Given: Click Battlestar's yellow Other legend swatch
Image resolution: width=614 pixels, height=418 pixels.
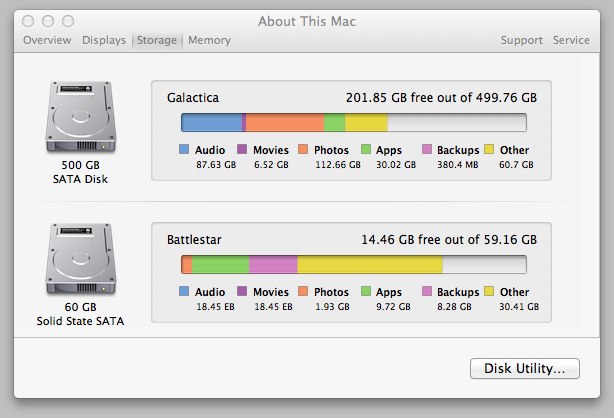Looking at the screenshot, I should tap(489, 291).
